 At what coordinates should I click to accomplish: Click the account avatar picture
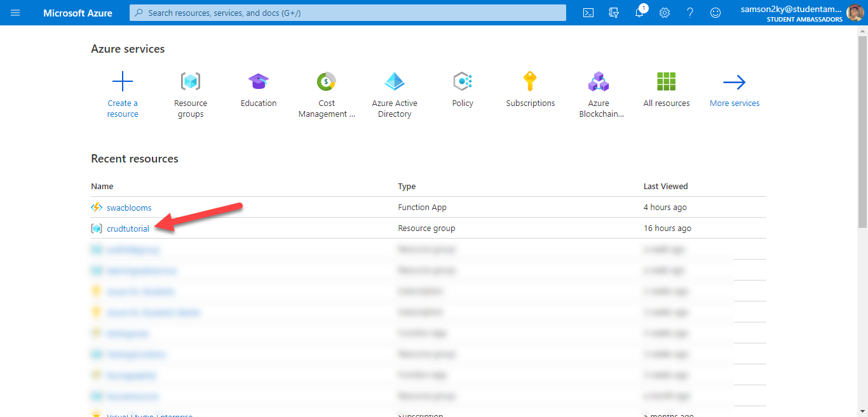(x=855, y=13)
